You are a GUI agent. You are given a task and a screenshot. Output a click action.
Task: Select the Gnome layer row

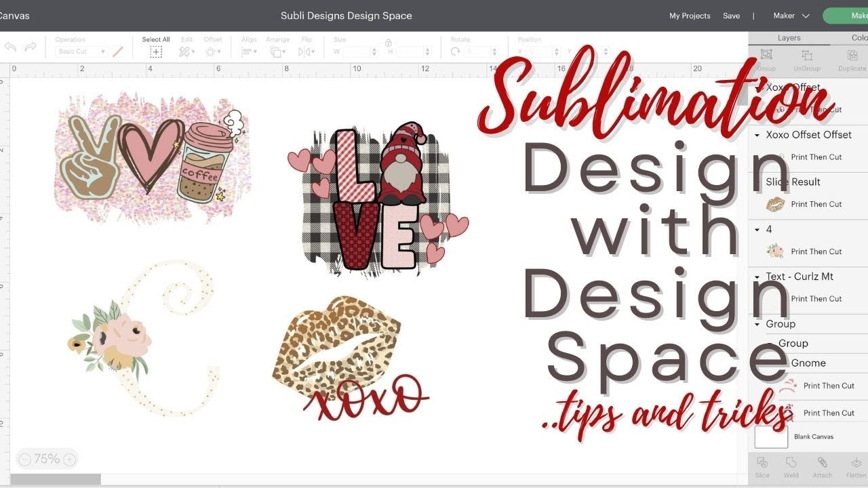(808, 363)
